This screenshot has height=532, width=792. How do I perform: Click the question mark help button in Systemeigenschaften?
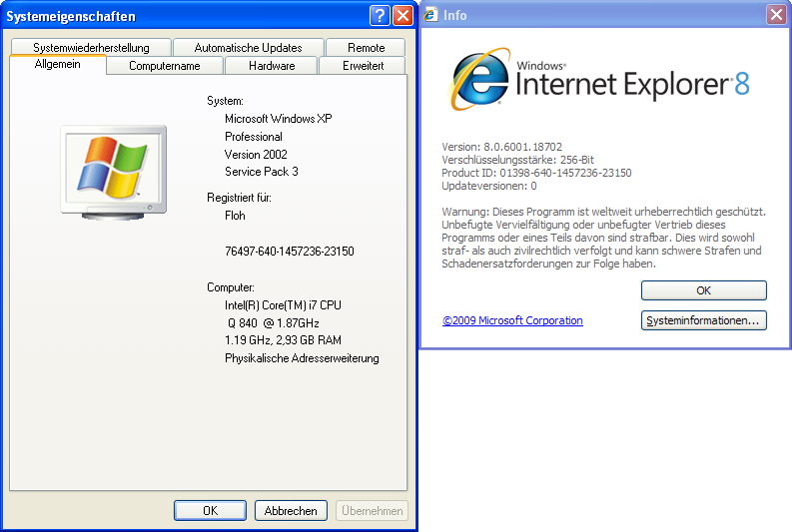(379, 16)
